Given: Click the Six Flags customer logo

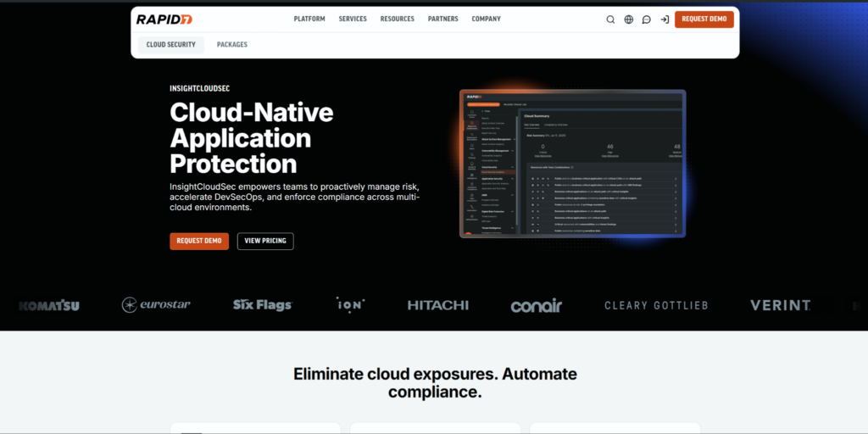Looking at the screenshot, I should (263, 305).
